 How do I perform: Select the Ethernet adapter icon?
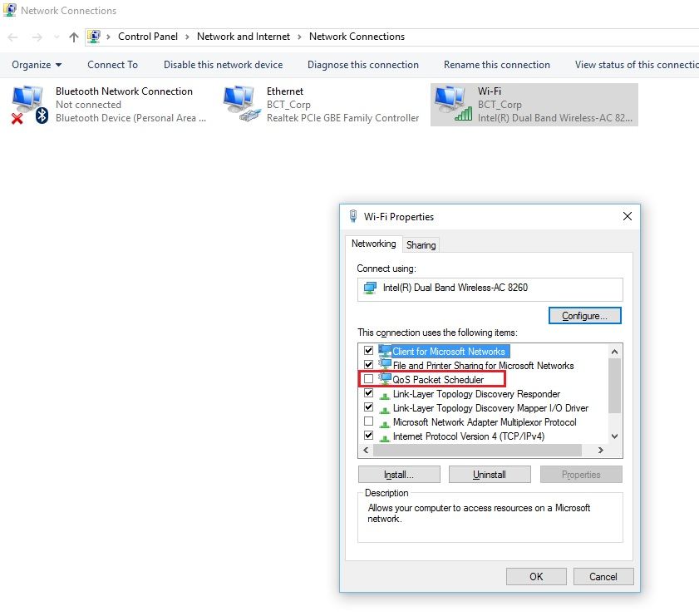point(242,104)
